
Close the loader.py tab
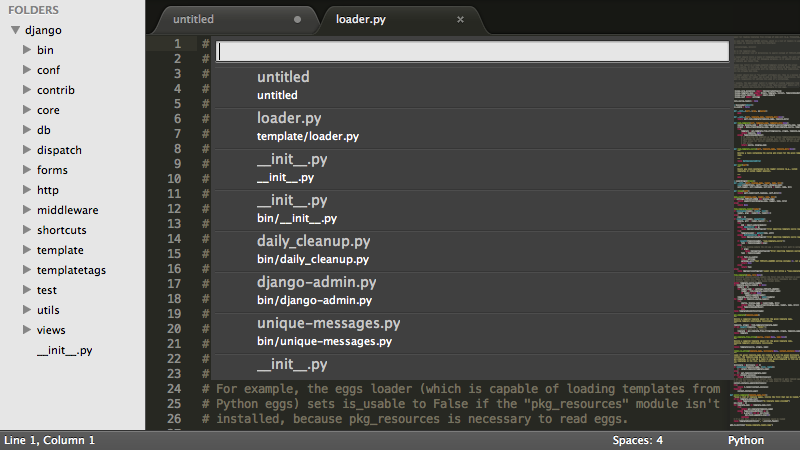(x=460, y=19)
